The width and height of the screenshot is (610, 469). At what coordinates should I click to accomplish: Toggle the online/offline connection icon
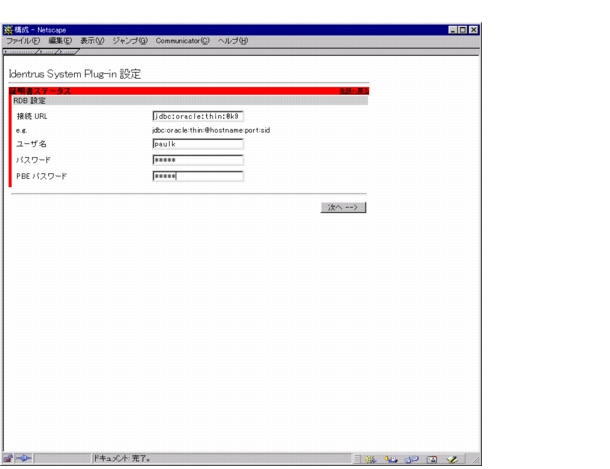point(24,458)
